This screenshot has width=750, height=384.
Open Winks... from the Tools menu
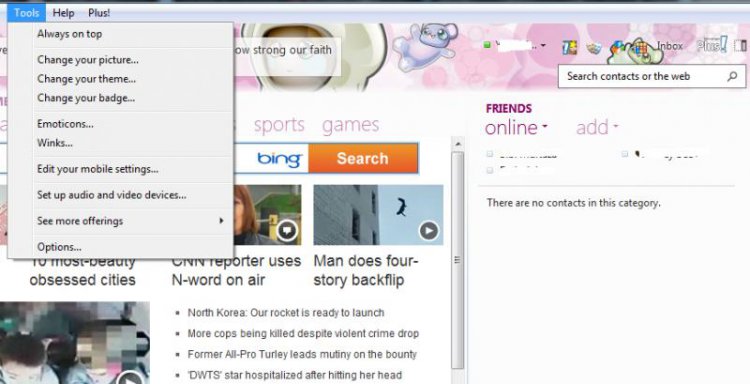pyautogui.click(x=55, y=143)
